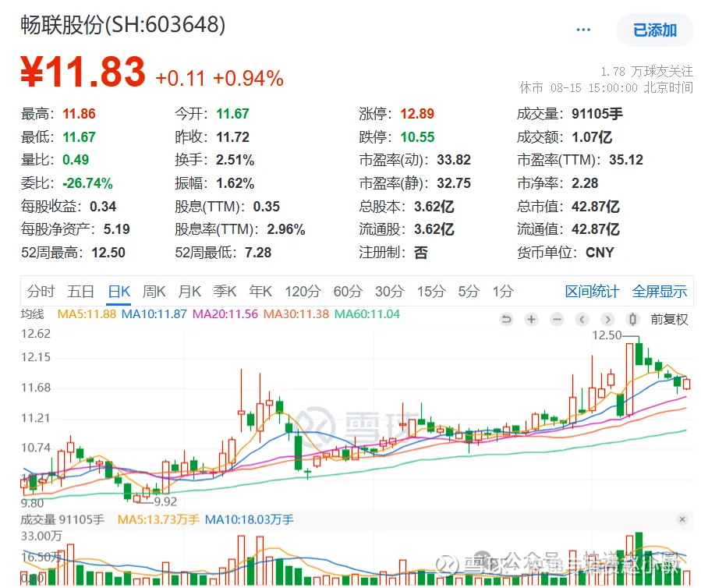Click the 委比 value -26.74%
The height and width of the screenshot is (588, 701).
point(87,183)
